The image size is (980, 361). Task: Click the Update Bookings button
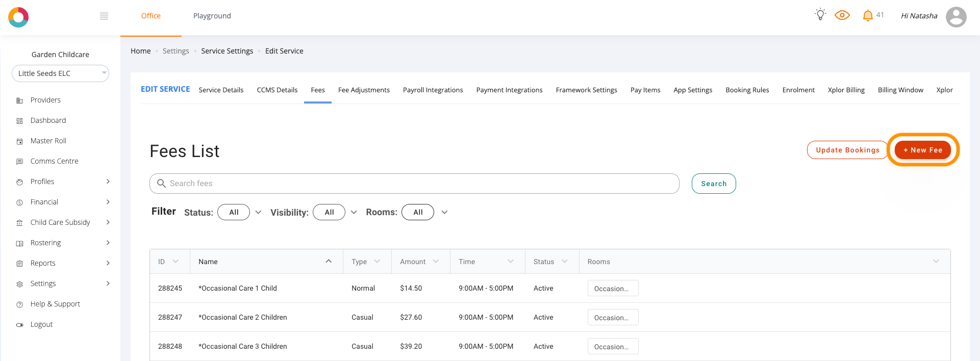click(847, 150)
